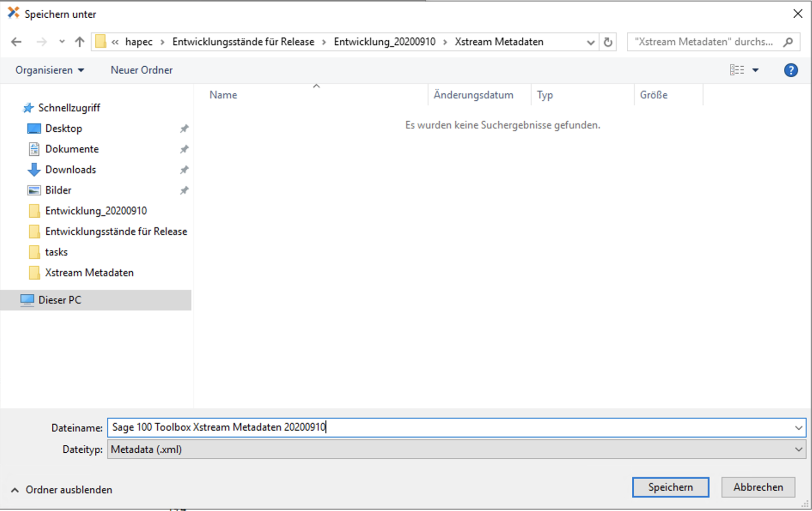The width and height of the screenshot is (812, 511).
Task: Expand the Dateiname suggestions dropdown
Action: [x=798, y=428]
